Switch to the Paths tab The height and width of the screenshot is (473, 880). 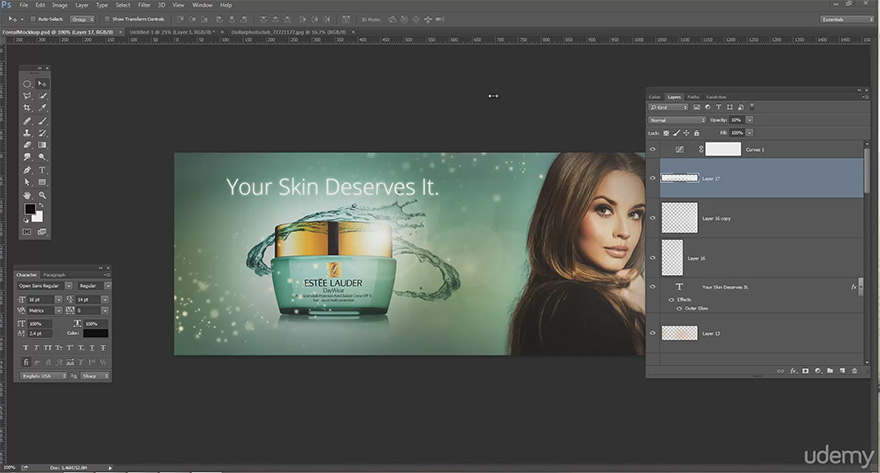[693, 97]
